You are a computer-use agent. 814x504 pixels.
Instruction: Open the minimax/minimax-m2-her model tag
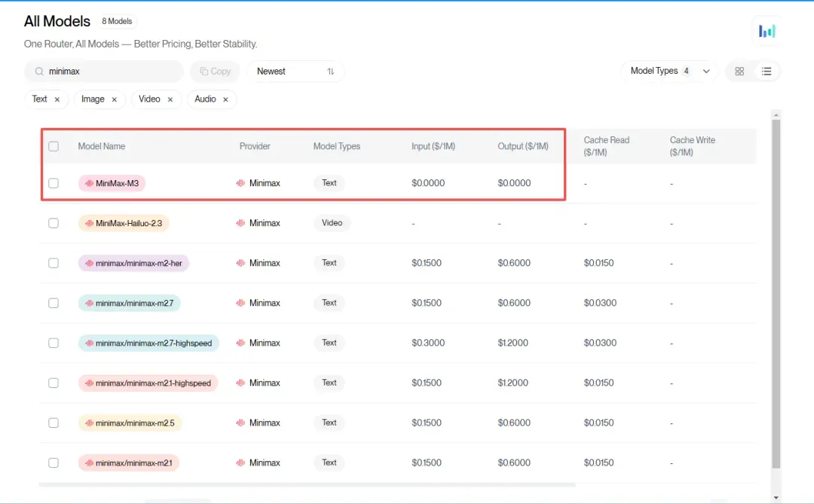coord(133,263)
